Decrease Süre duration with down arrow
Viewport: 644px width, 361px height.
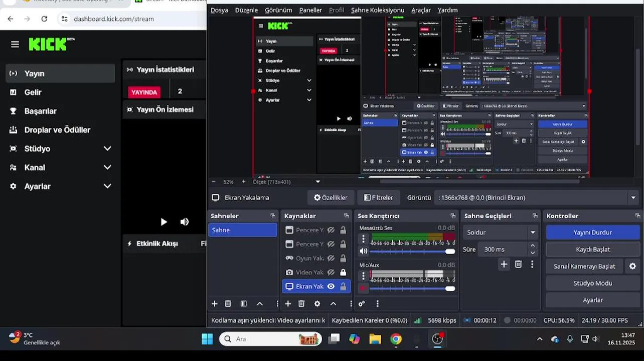[533, 252]
